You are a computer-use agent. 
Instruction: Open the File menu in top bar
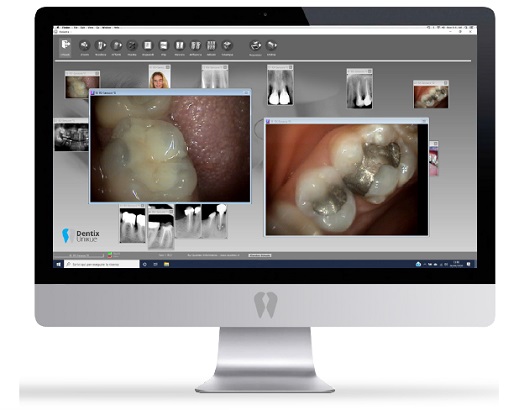76,27
